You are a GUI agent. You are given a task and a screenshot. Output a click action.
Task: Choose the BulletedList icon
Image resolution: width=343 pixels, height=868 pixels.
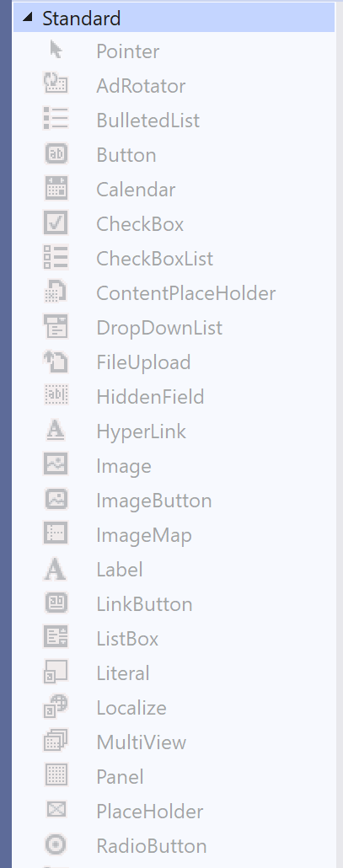[56, 119]
